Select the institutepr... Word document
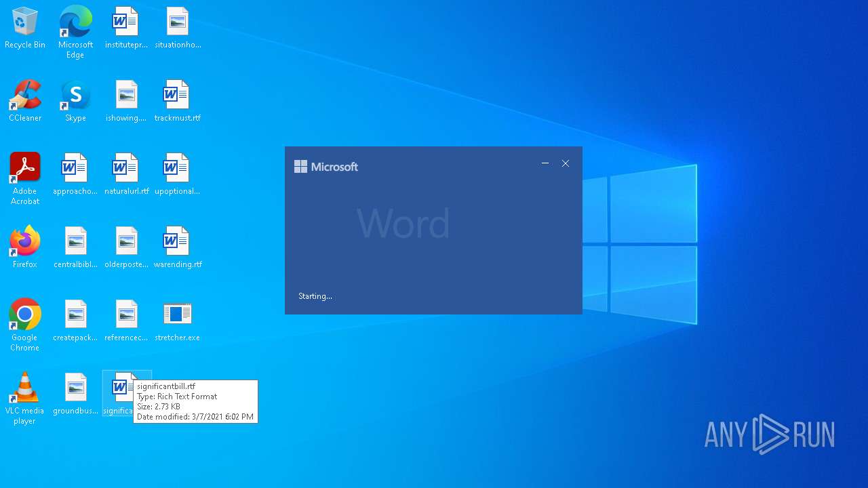 [x=126, y=28]
